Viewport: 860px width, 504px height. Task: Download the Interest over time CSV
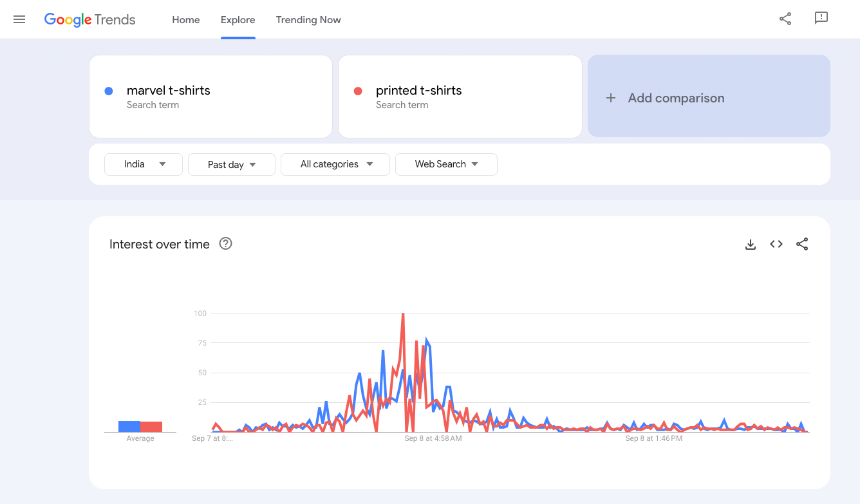point(750,245)
